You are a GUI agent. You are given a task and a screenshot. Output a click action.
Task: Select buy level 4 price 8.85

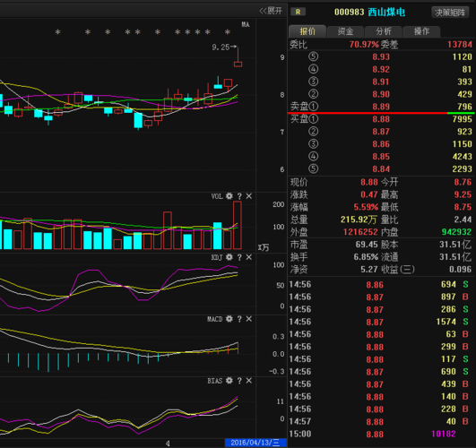point(381,156)
